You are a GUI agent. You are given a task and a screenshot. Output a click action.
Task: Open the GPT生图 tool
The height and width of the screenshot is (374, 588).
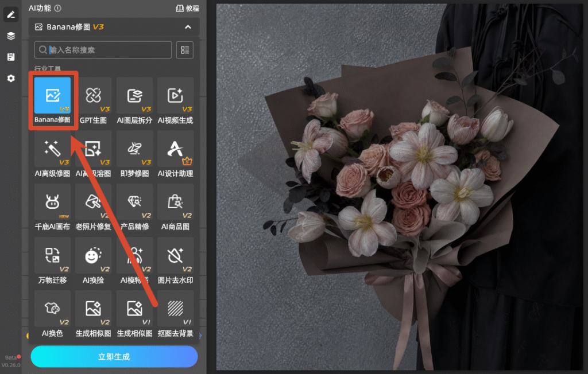click(x=94, y=96)
